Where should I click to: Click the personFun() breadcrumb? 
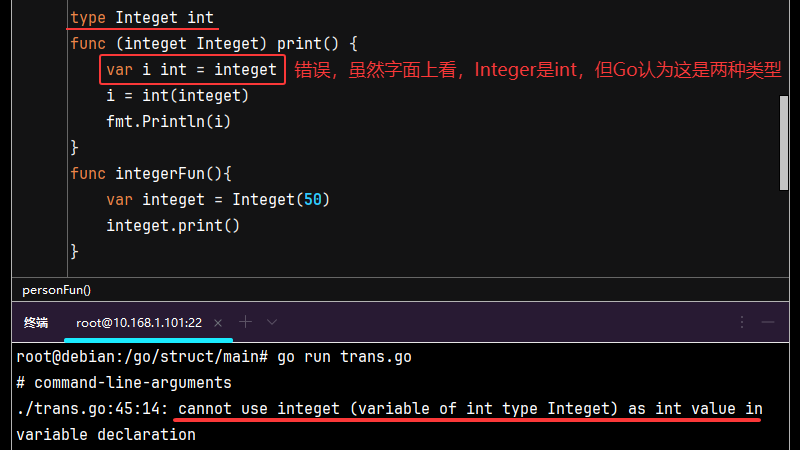point(56,290)
